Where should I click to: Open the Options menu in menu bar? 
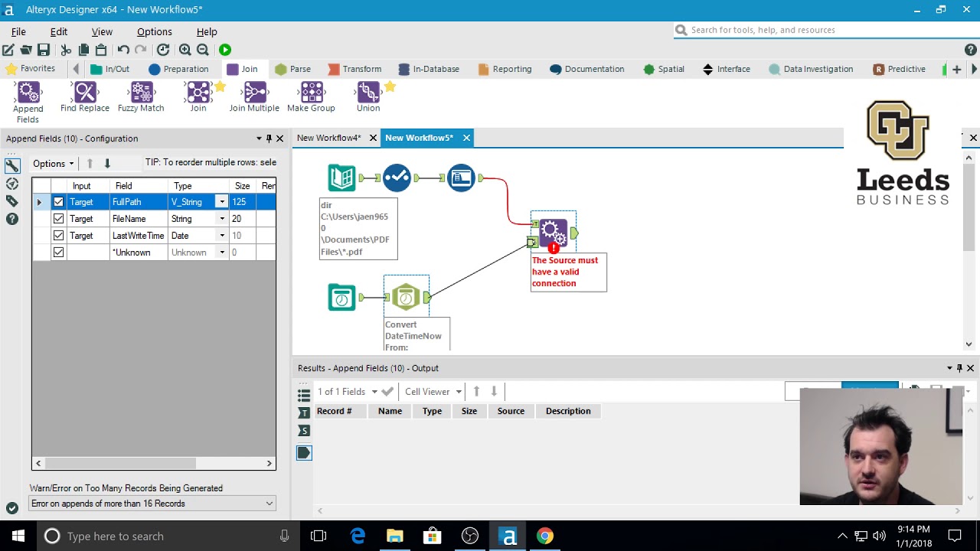155,31
